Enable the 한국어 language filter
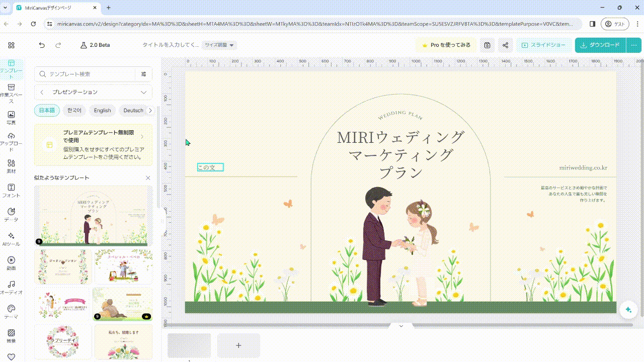Image resolution: width=644 pixels, height=362 pixels. pyautogui.click(x=74, y=110)
